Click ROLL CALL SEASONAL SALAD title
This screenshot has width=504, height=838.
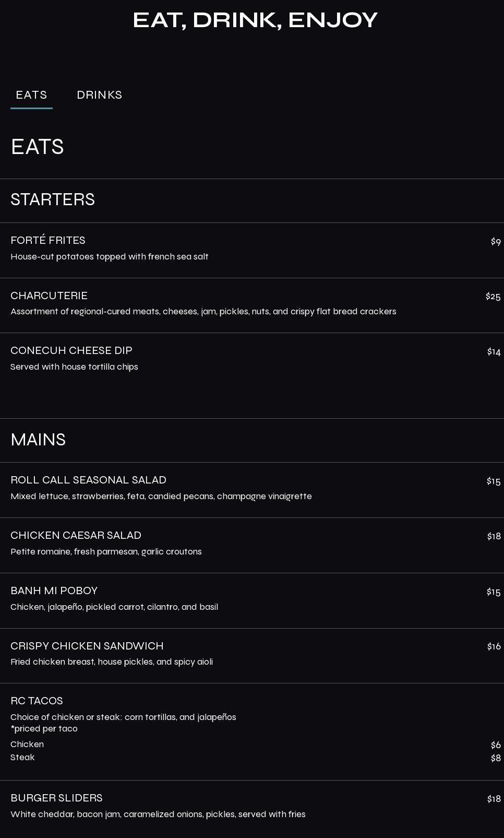[x=89, y=480]
